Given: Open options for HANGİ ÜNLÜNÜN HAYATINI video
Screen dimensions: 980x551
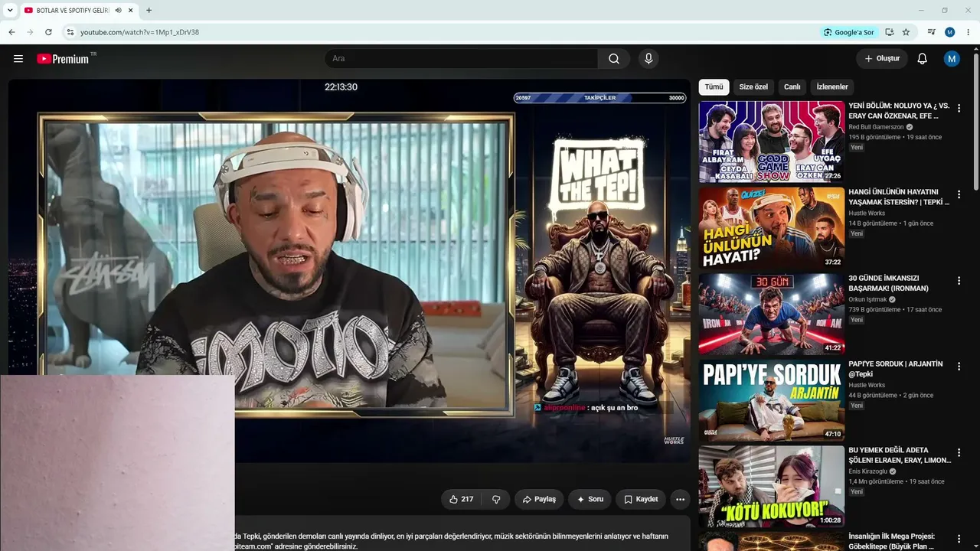Looking at the screenshot, I should pyautogui.click(x=959, y=195).
